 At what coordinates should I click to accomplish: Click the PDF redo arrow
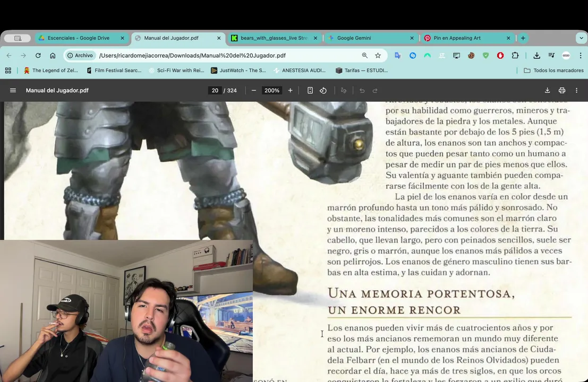tap(375, 90)
